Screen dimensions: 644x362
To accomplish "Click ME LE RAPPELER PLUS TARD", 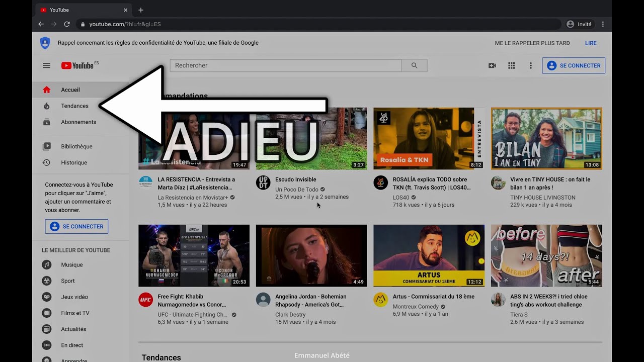I will click(x=532, y=43).
